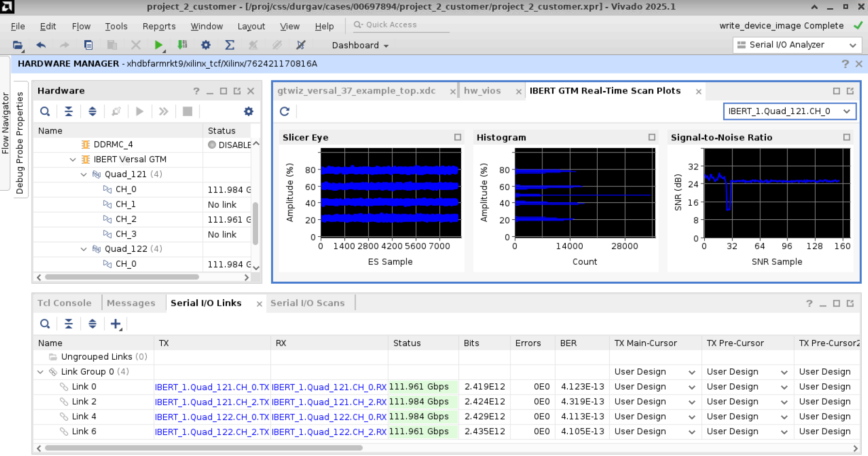868x456 pixels.
Task: Open the Reports summary Sigma icon
Action: click(229, 45)
